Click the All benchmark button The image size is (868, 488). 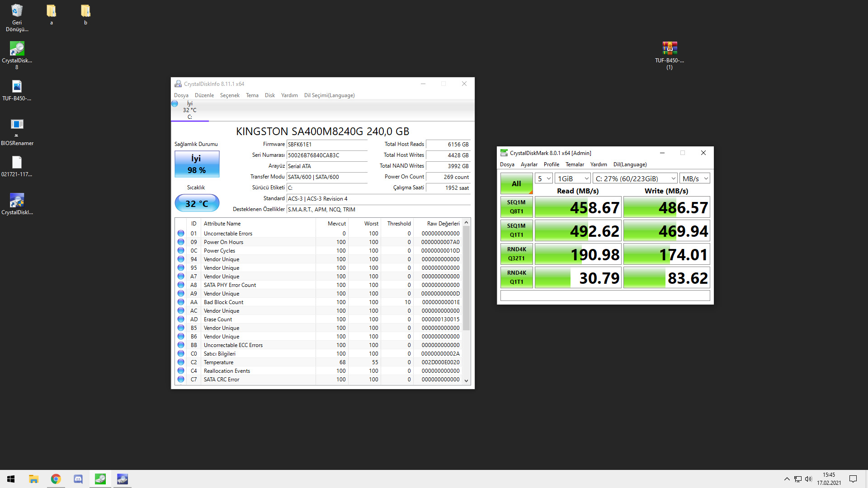click(x=516, y=183)
